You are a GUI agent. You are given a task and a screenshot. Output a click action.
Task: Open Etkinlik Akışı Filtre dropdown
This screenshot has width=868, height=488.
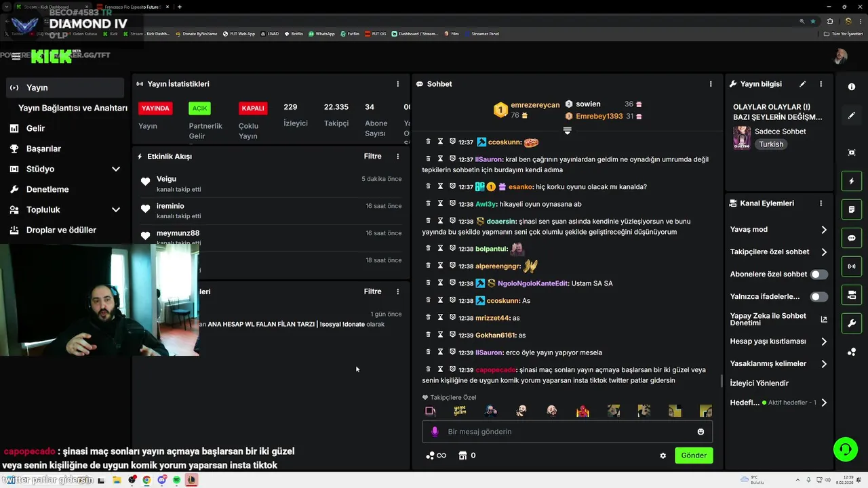(372, 157)
